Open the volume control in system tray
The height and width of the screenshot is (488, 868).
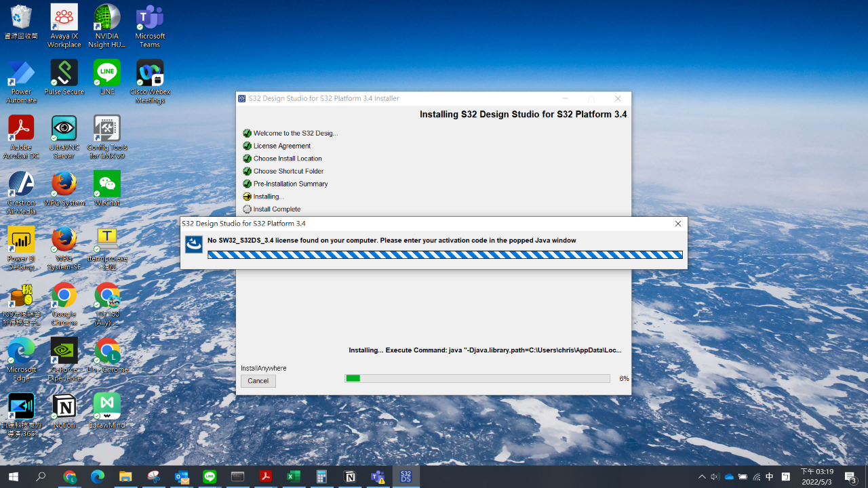click(x=715, y=476)
